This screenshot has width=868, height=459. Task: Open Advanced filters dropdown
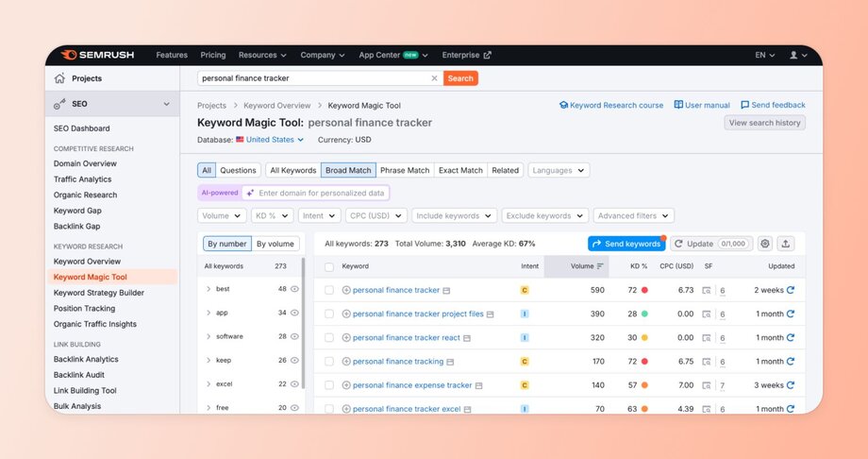coord(634,215)
